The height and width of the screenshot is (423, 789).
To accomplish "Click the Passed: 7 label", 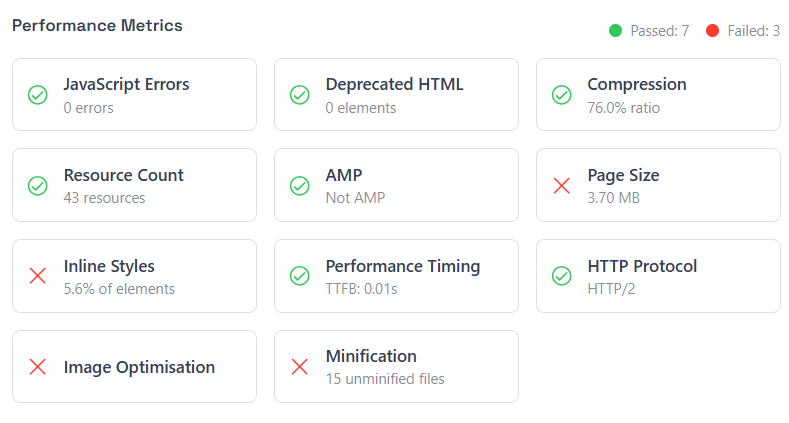I will pos(660,31).
